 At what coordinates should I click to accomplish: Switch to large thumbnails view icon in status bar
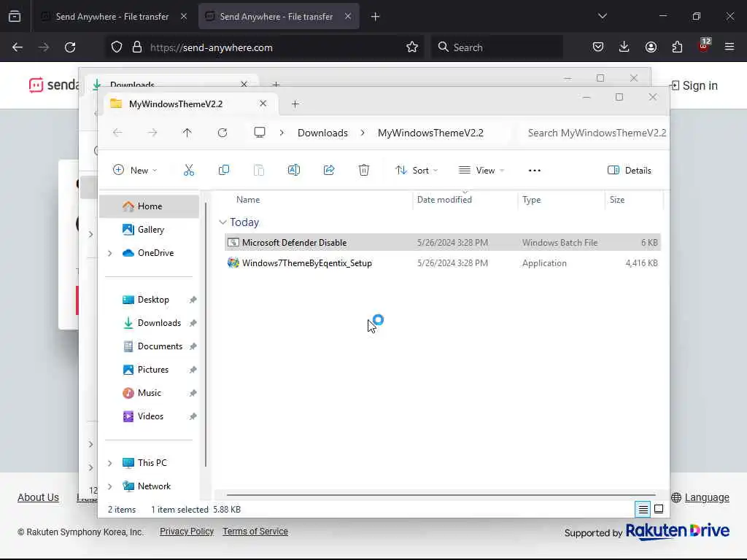point(659,510)
